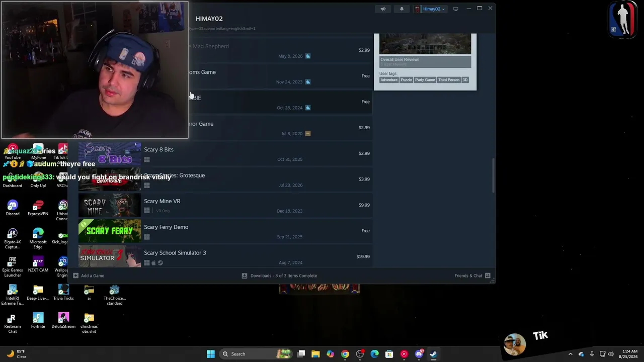Click the Steam search results scrollbar
The width and height of the screenshot is (644, 362).
493,175
